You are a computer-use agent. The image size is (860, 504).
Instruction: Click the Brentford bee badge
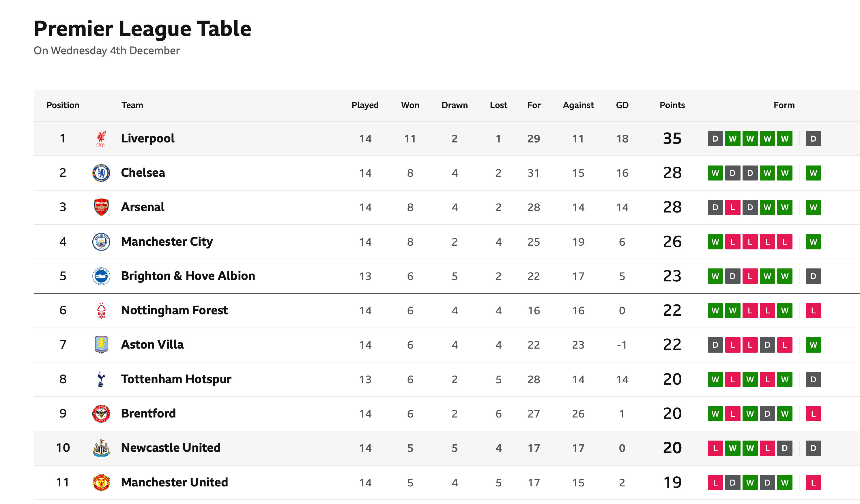(101, 414)
